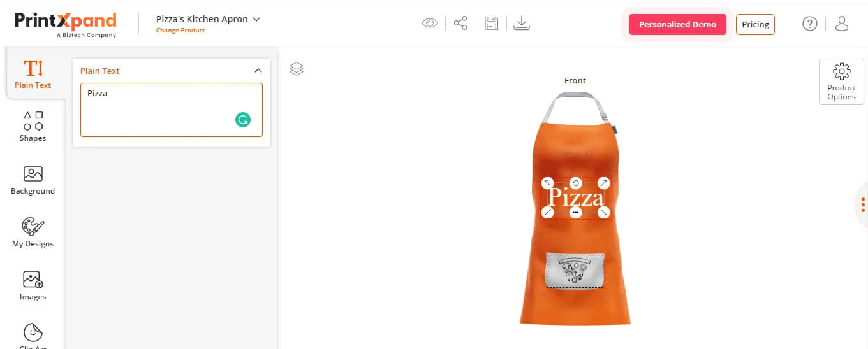This screenshot has width=868, height=349.
Task: Click the rotate handle above Pizza text
Action: 575,183
